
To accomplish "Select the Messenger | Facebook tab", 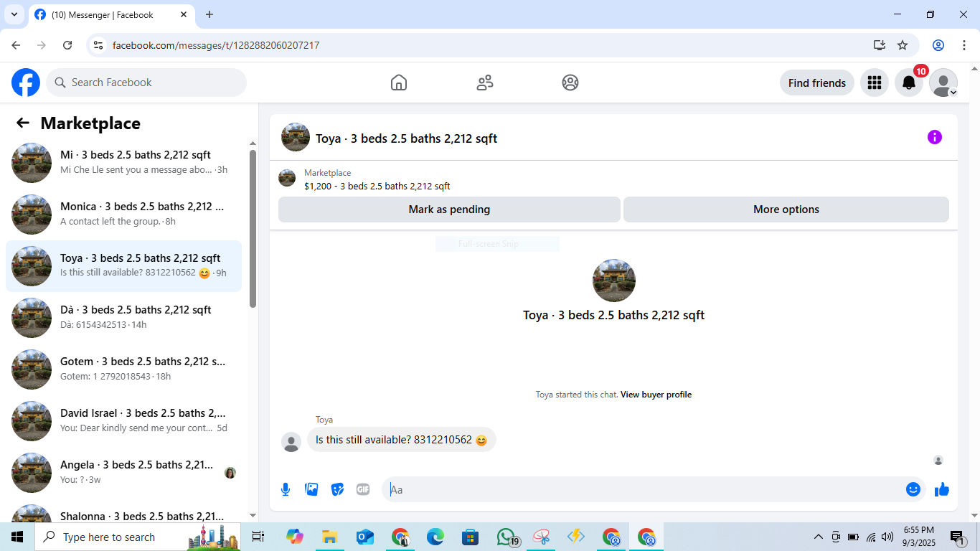I will (x=112, y=15).
